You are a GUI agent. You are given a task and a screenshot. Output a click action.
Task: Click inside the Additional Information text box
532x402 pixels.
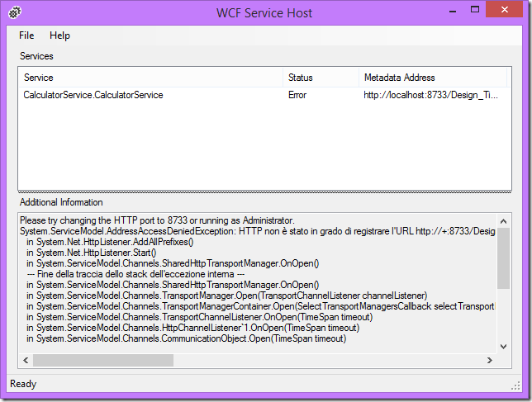[248, 281]
